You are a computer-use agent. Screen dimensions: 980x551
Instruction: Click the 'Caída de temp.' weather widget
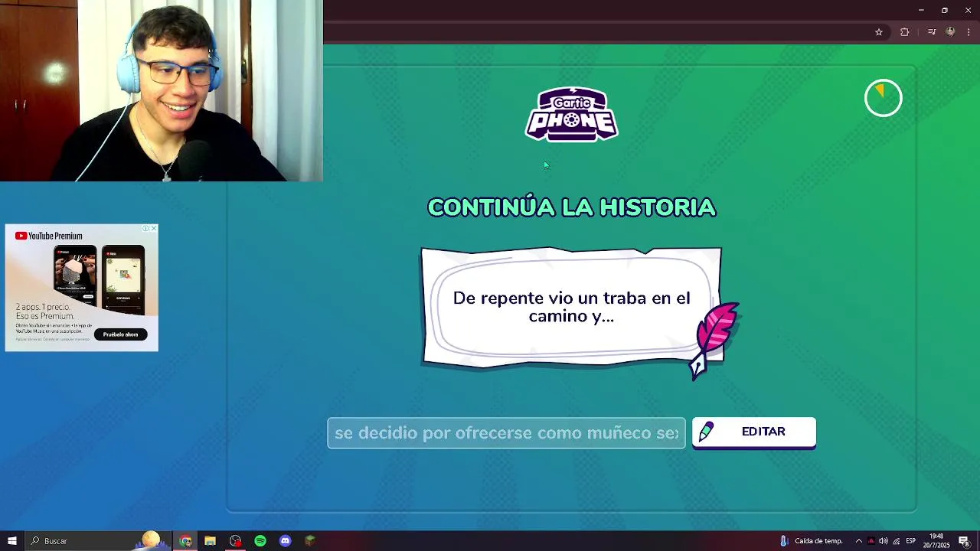[x=812, y=541]
